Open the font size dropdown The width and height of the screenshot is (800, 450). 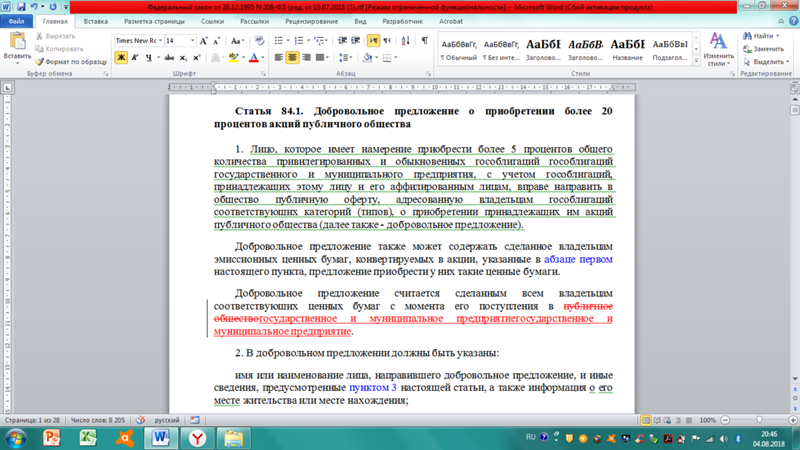click(x=193, y=41)
